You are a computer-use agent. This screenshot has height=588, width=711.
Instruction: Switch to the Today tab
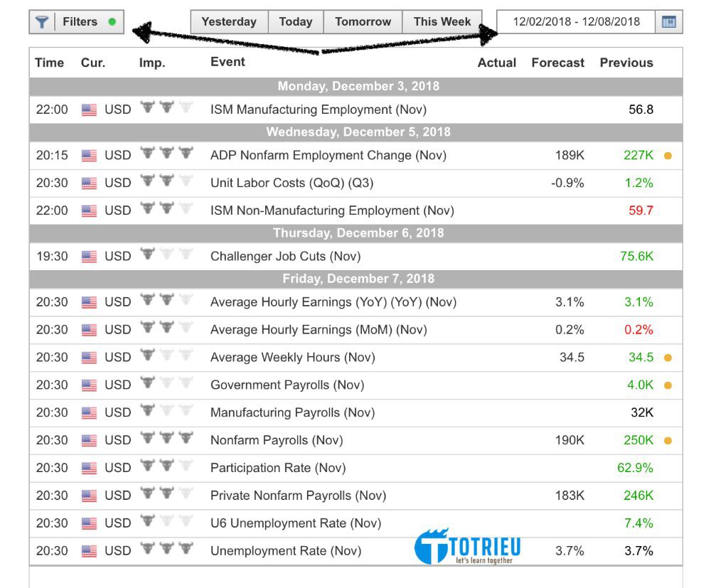(296, 21)
